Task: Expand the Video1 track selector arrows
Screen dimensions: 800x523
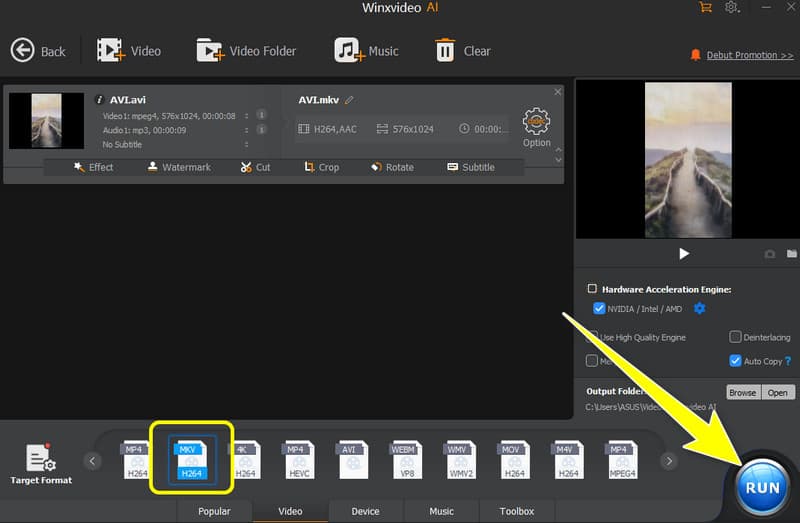Action: [x=246, y=116]
